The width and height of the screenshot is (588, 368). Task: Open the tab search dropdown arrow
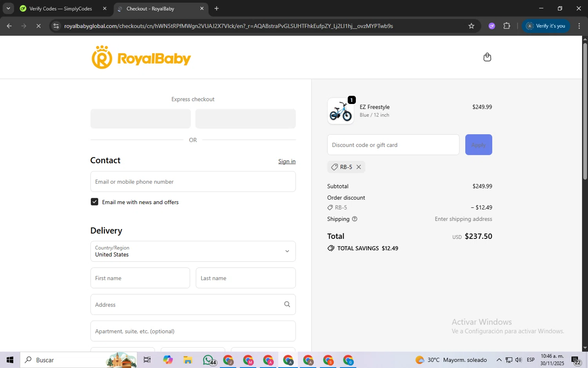[x=8, y=8]
